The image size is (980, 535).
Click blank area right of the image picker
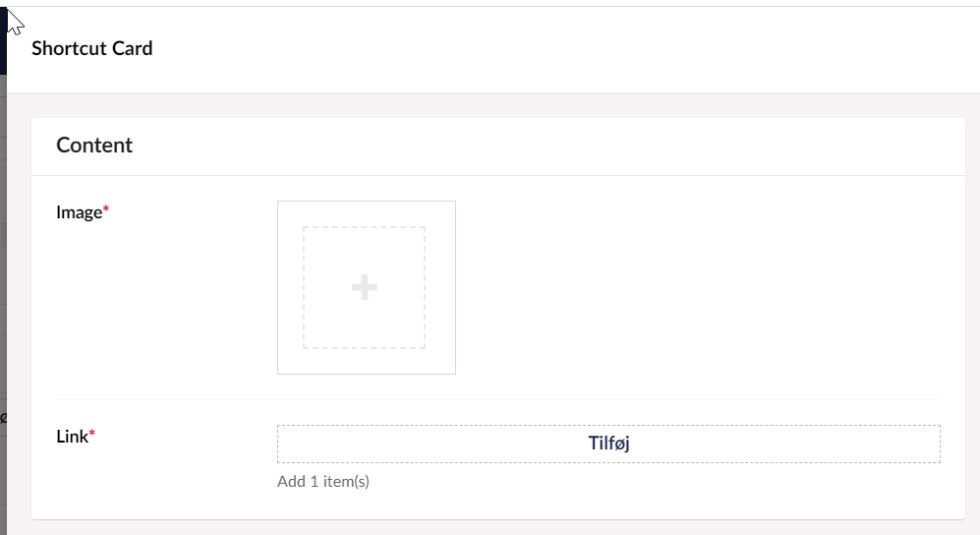(x=688, y=287)
